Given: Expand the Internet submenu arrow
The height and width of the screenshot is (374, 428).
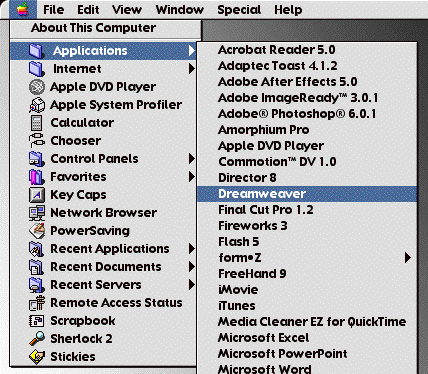Looking at the screenshot, I should [191, 69].
